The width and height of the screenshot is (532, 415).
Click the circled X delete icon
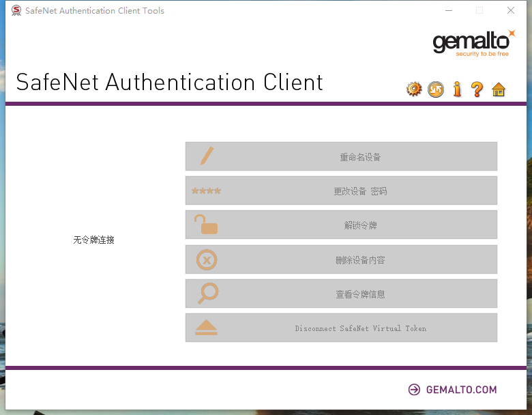pos(207,260)
